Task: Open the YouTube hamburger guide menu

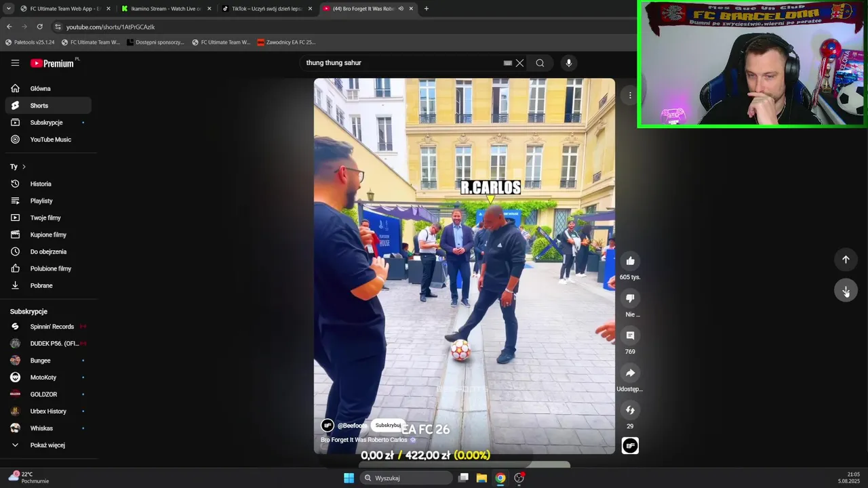Action: [15, 63]
